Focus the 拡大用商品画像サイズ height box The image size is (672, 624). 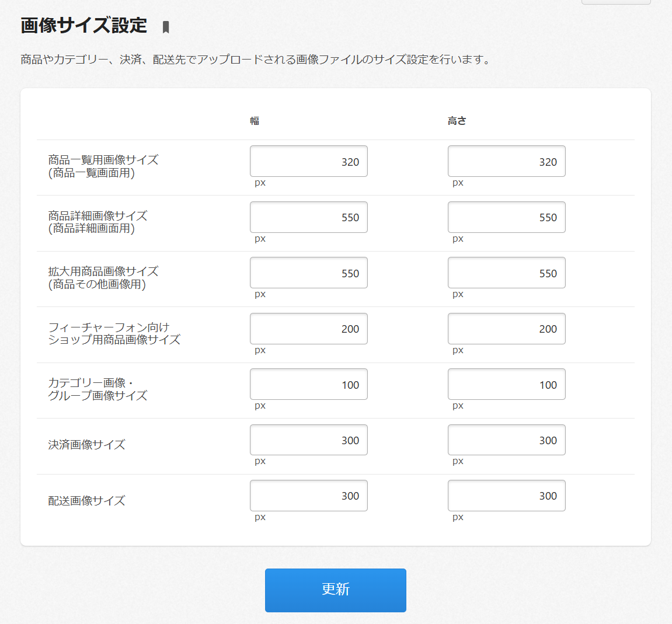506,273
